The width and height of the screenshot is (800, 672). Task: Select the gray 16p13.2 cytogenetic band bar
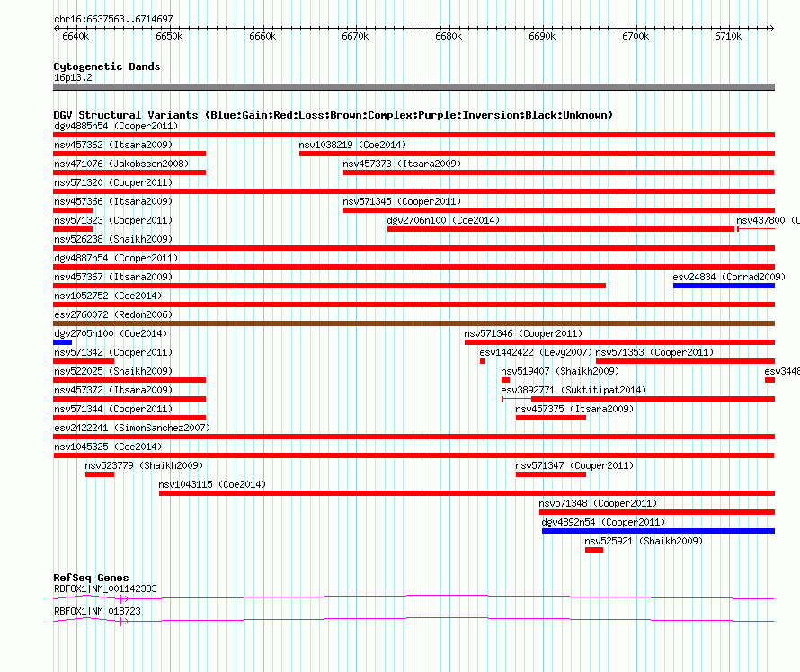coord(413,87)
